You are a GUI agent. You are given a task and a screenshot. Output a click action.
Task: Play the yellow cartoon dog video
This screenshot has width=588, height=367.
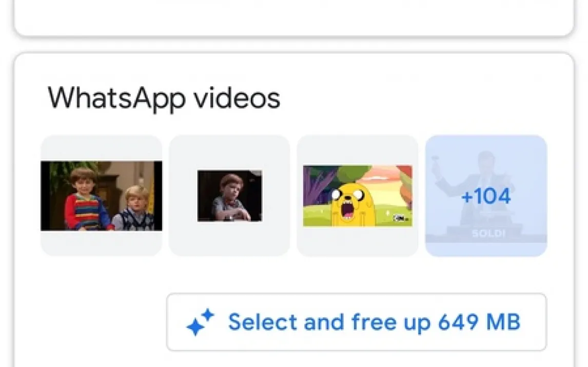click(x=358, y=195)
